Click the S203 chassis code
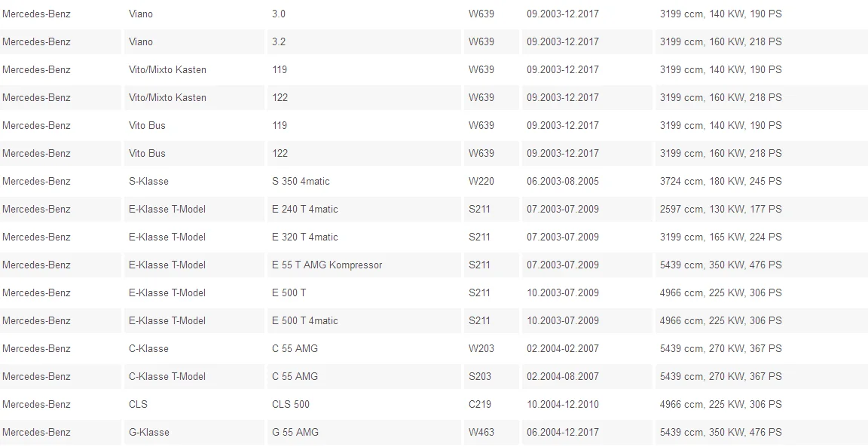 (x=479, y=377)
